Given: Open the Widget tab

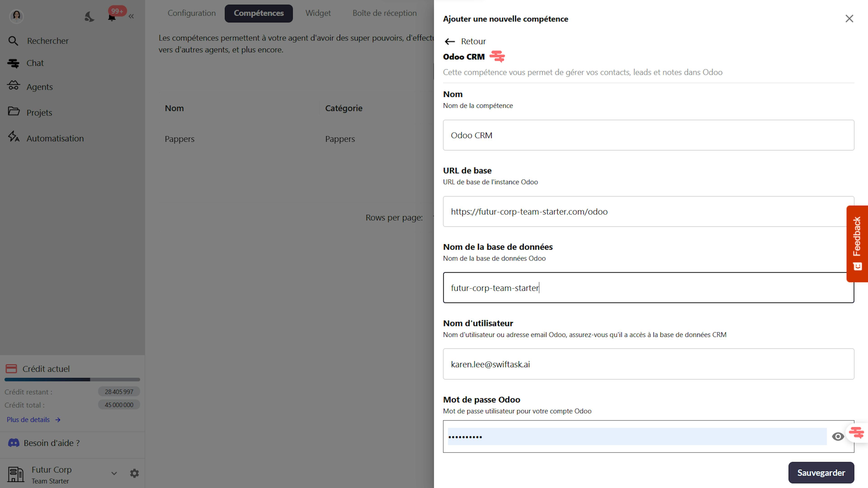Looking at the screenshot, I should 318,13.
